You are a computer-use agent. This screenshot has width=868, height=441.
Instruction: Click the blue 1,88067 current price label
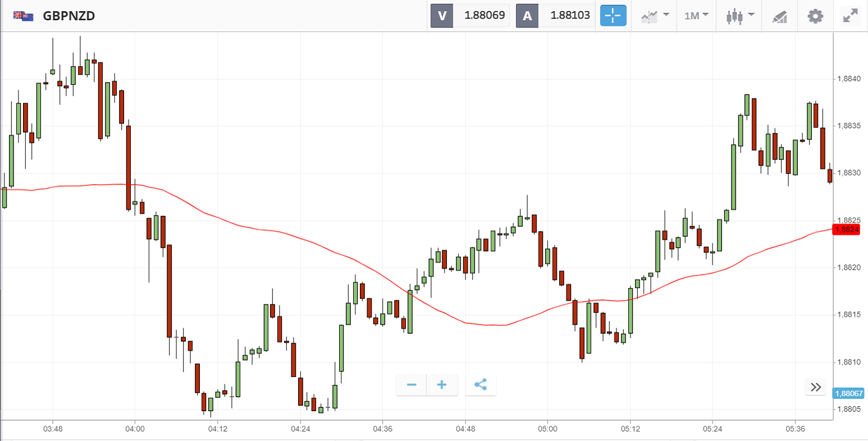click(849, 393)
